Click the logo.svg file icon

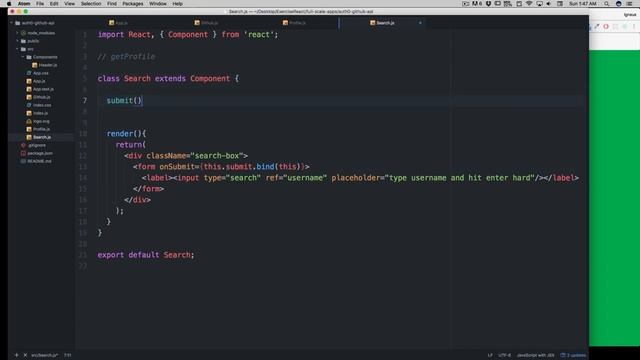point(29,121)
